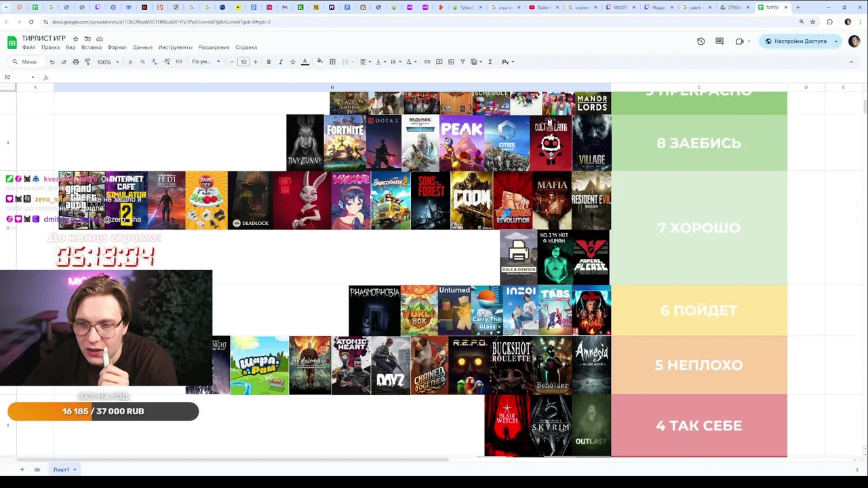The height and width of the screenshot is (488, 868).
Task: Increase font size with plus
Action: pyautogui.click(x=256, y=62)
